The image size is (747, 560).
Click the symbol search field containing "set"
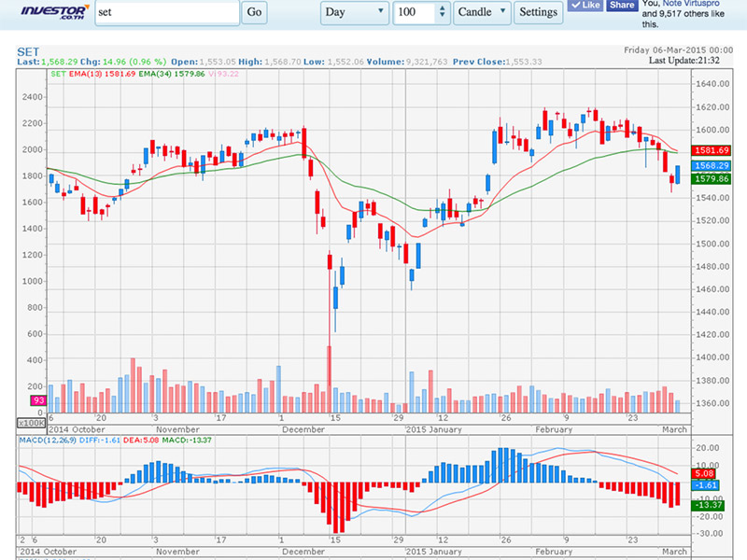click(x=167, y=12)
